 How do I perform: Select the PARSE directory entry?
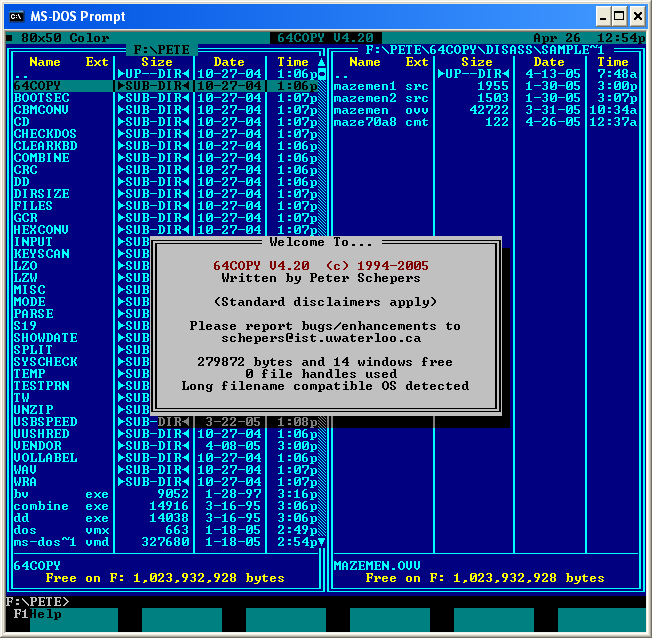pos(82,314)
